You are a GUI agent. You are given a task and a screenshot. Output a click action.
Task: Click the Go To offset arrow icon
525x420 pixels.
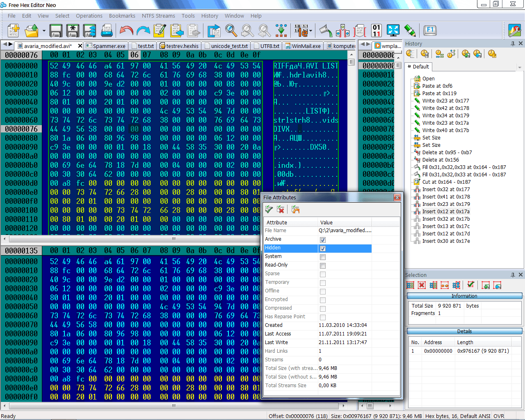[x=214, y=30]
